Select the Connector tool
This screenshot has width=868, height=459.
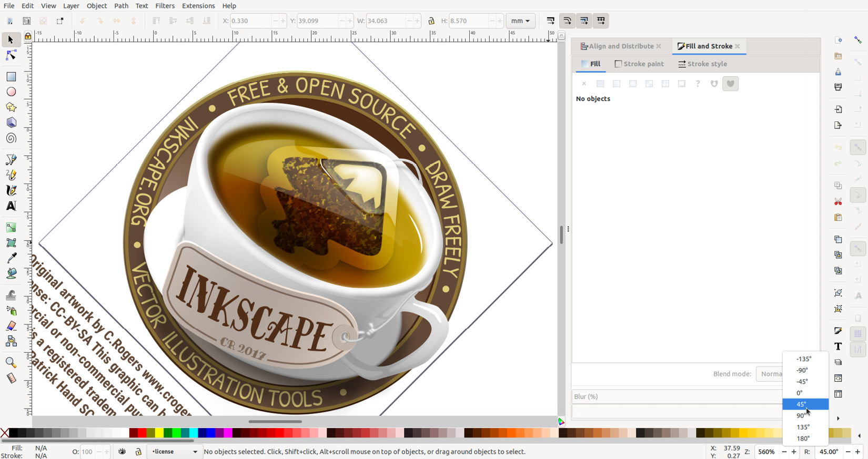(11, 341)
